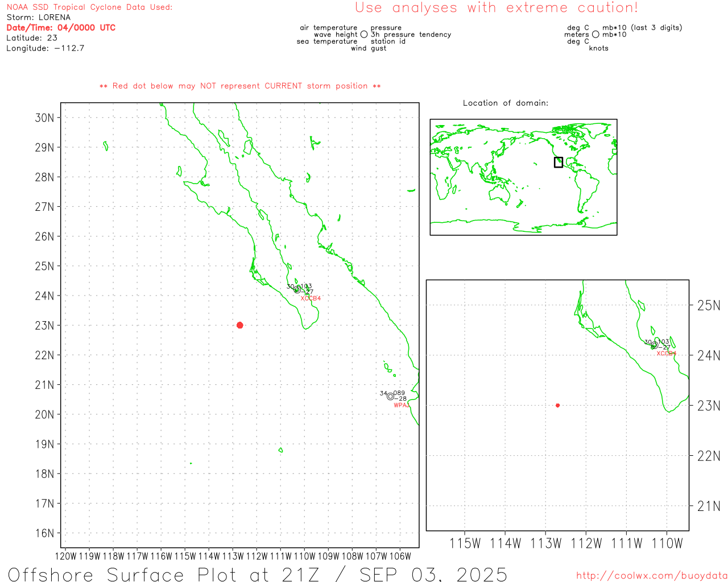Click the red dot disclaimer note
The height and width of the screenshot is (582, 728).
(240, 86)
